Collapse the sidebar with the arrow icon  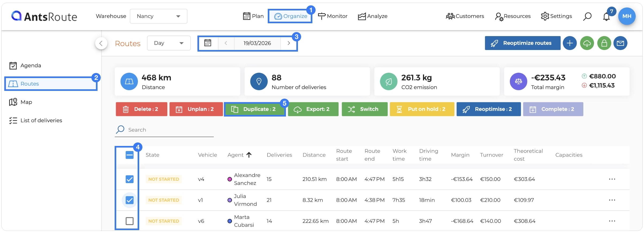pyautogui.click(x=101, y=43)
